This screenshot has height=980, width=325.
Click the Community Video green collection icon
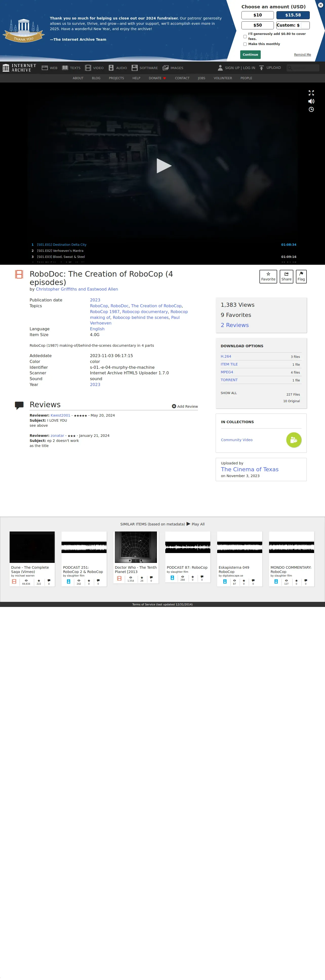[294, 440]
